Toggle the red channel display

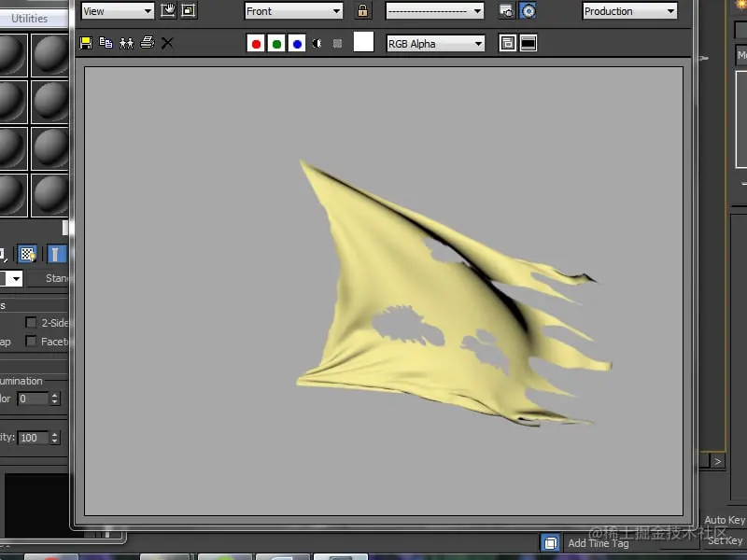point(256,44)
